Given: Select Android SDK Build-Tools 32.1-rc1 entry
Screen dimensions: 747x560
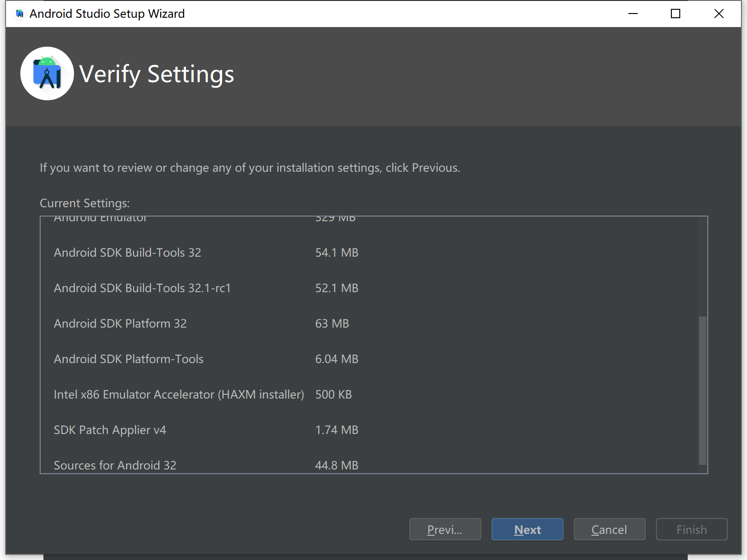Looking at the screenshot, I should pyautogui.click(x=142, y=288).
